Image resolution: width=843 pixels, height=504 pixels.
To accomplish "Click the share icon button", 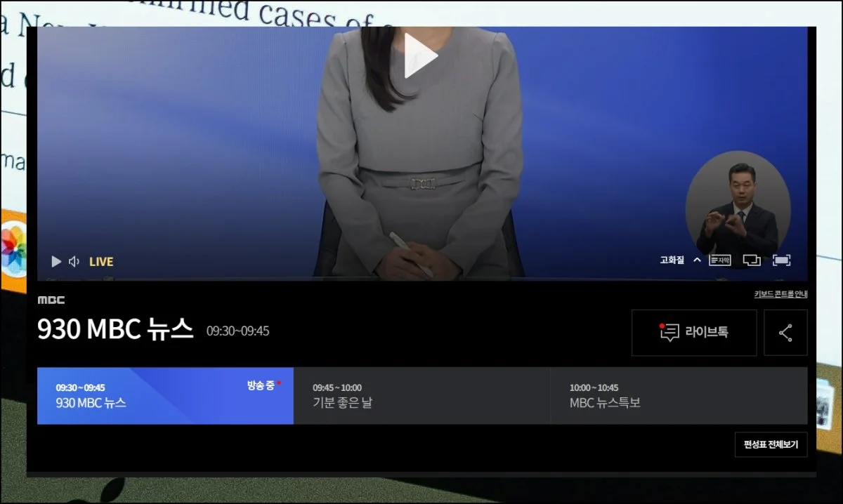I will [x=785, y=333].
